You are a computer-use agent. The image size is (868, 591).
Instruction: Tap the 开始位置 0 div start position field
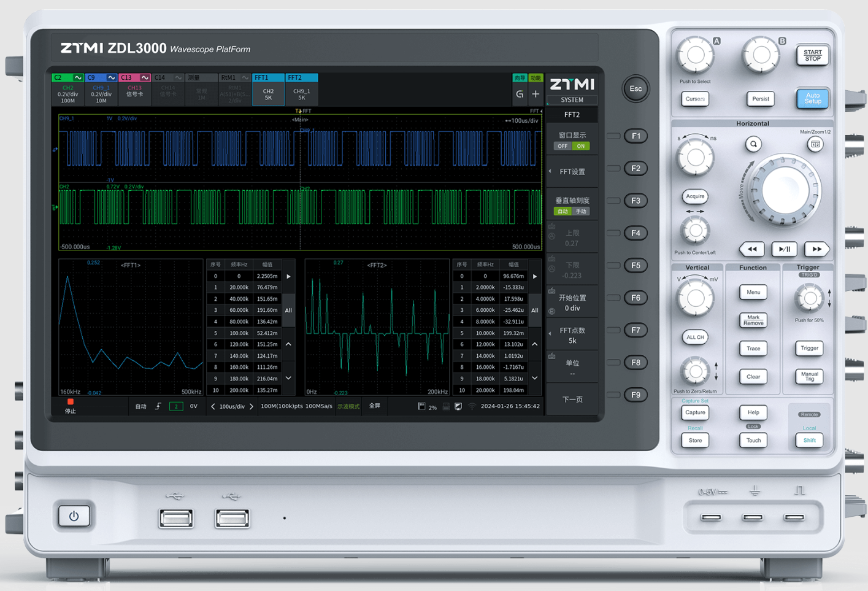tap(572, 303)
